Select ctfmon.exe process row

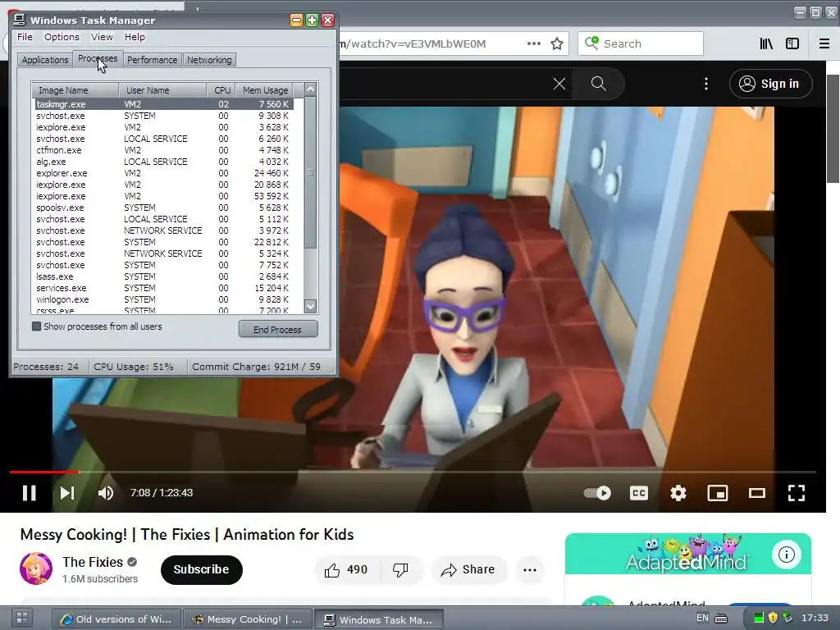(163, 150)
